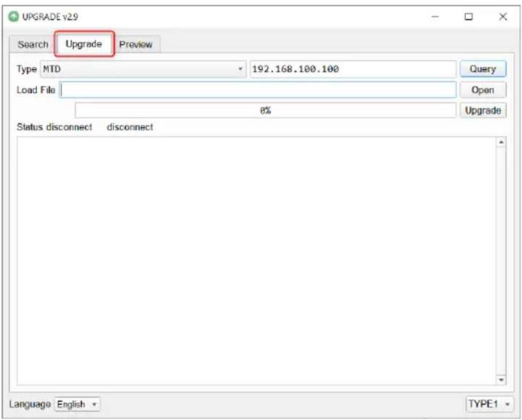This screenshot has width=522, height=420.
Task: Click the second 'disconnect' status text
Action: tap(130, 127)
